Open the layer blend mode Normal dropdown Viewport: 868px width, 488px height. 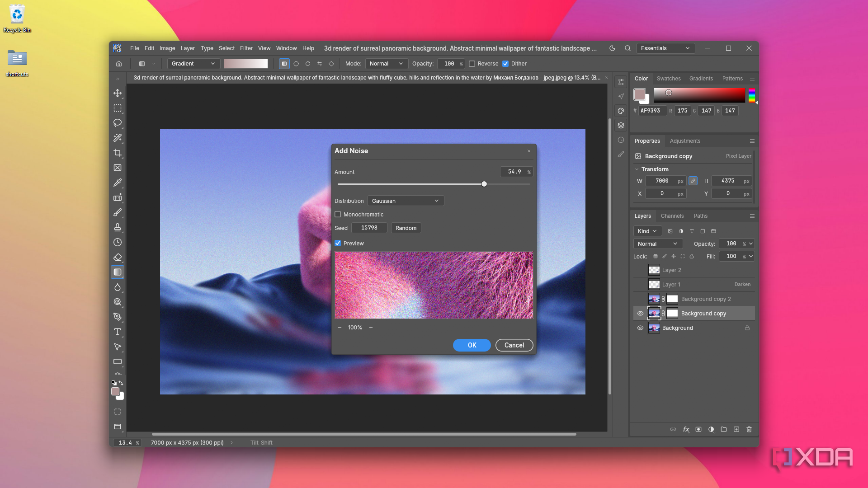[658, 244]
